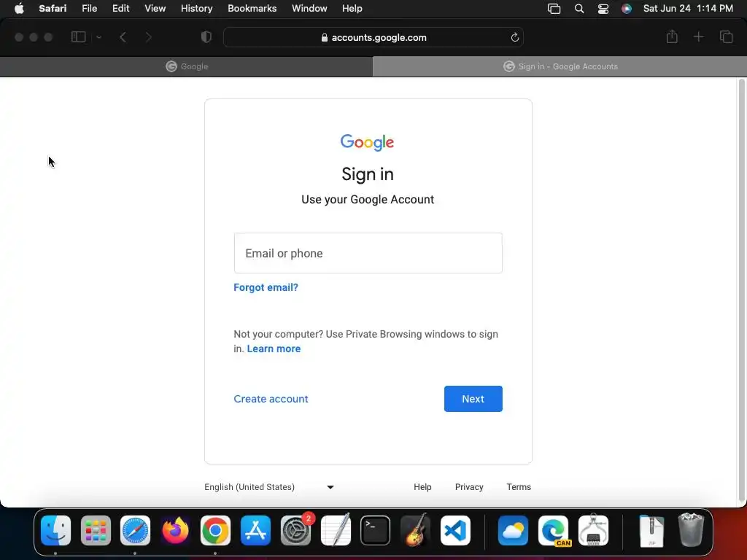Click the accounts.google.com address bar
This screenshot has height=560, width=747.
click(x=373, y=37)
